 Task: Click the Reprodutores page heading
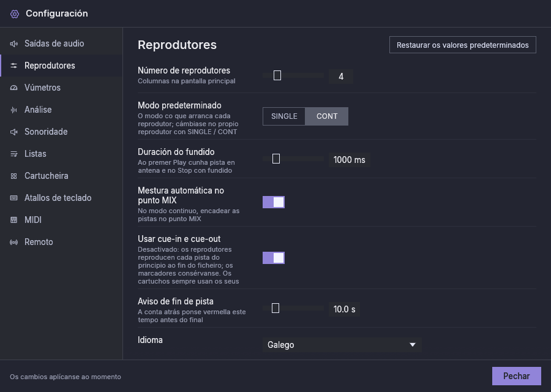click(x=177, y=45)
